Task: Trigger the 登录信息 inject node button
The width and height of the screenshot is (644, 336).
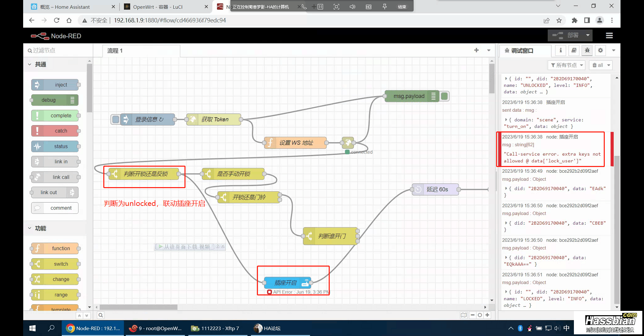Action: pos(116,119)
